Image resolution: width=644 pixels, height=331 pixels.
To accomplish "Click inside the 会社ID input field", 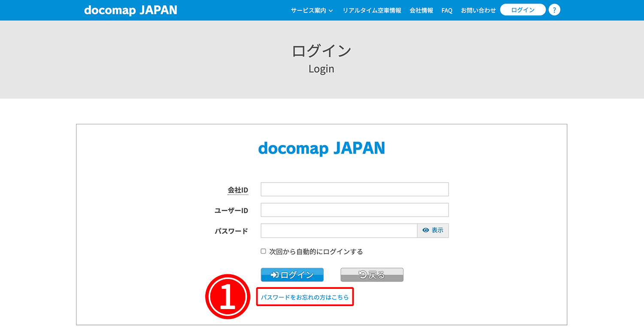I will coord(354,189).
